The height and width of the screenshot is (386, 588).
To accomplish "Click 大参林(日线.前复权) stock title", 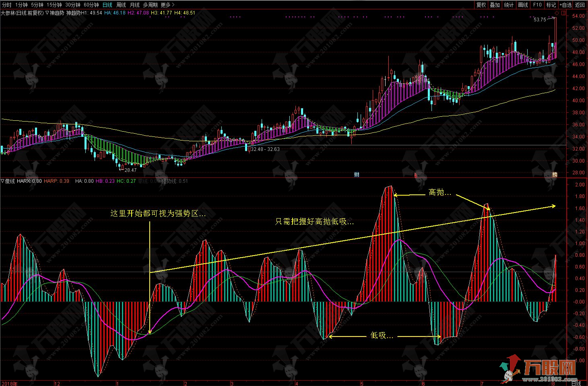I will [22, 13].
